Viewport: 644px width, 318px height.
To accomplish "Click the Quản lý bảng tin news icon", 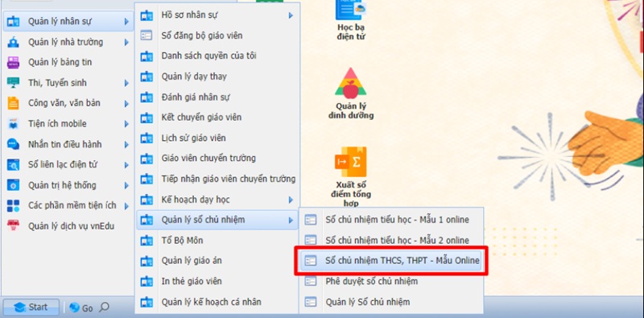I will point(13,63).
